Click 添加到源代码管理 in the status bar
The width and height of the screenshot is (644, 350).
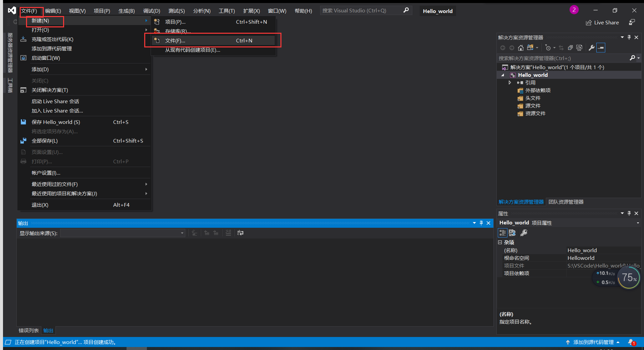coord(594,342)
